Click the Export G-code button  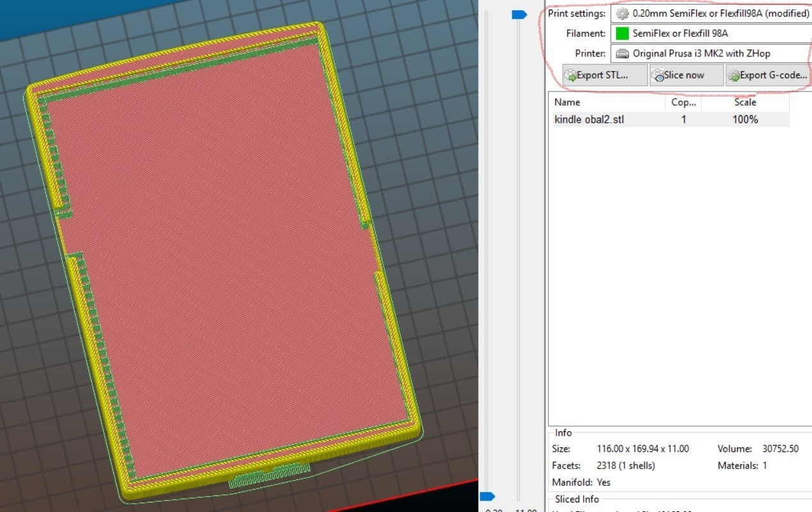tap(768, 75)
